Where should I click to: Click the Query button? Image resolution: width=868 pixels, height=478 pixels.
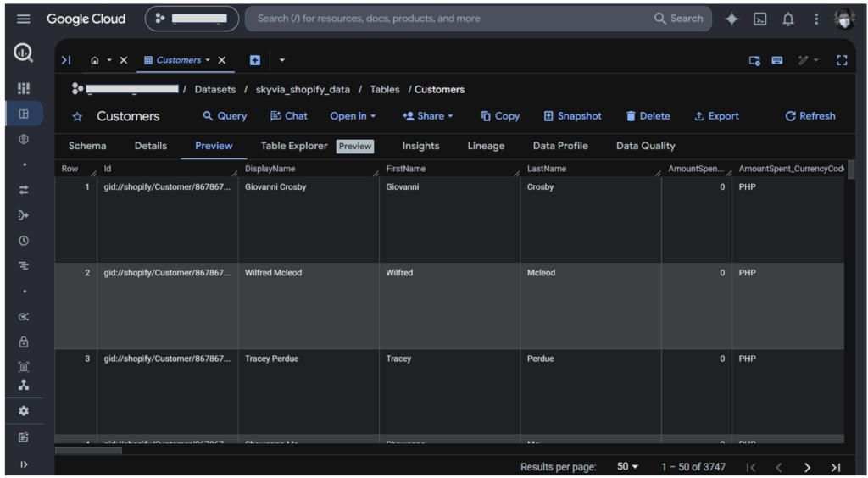click(225, 116)
